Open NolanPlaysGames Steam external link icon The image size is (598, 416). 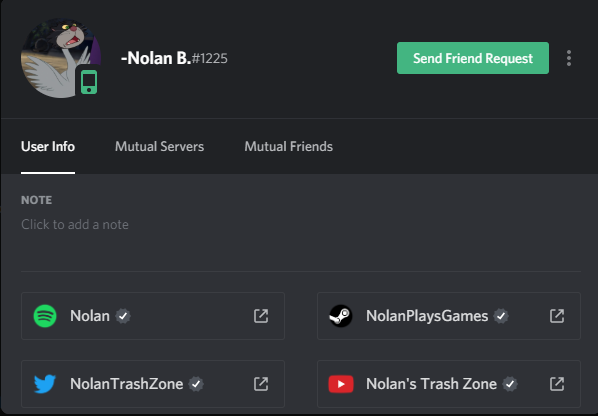[x=557, y=316]
